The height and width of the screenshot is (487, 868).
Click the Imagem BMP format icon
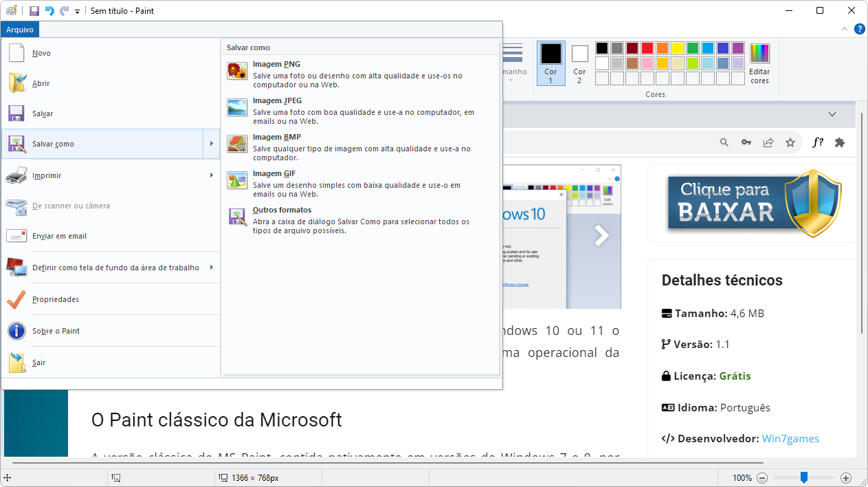237,144
